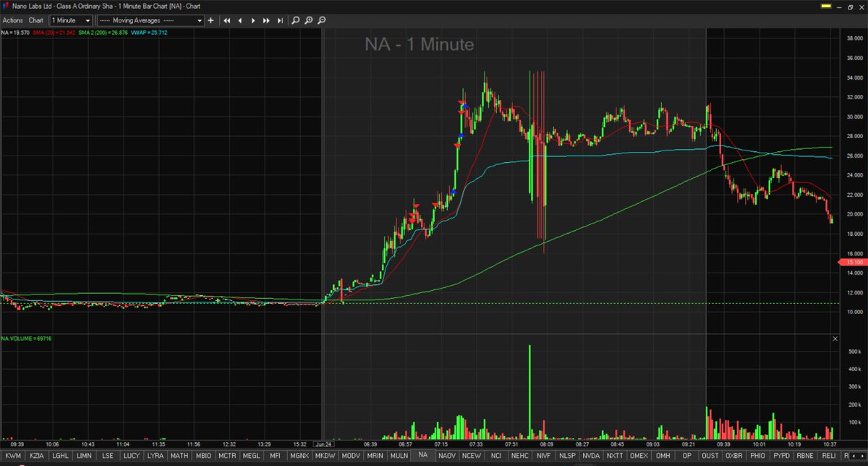
Task: Jump back fast with double-left arrows icon
Action: 226,21
